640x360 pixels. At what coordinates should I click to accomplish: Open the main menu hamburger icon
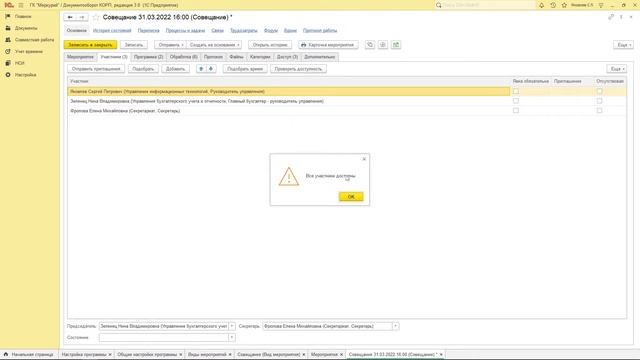click(21, 5)
